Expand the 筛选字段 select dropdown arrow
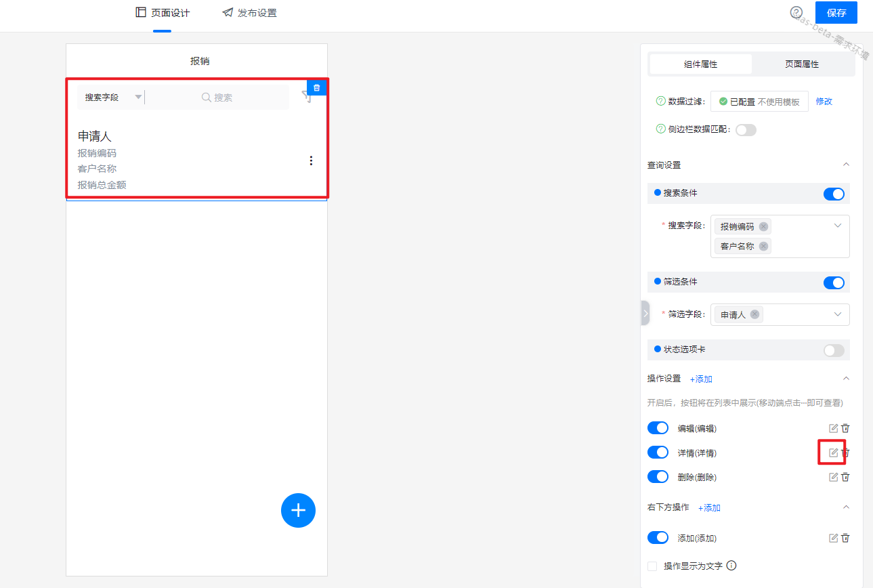The width and height of the screenshot is (873, 588). point(838,314)
